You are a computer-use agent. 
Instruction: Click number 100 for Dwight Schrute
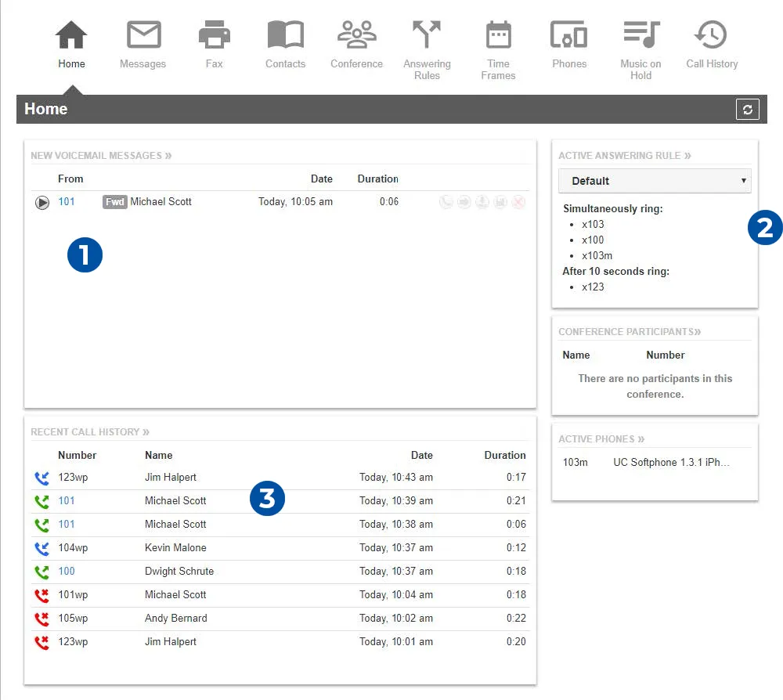67,571
